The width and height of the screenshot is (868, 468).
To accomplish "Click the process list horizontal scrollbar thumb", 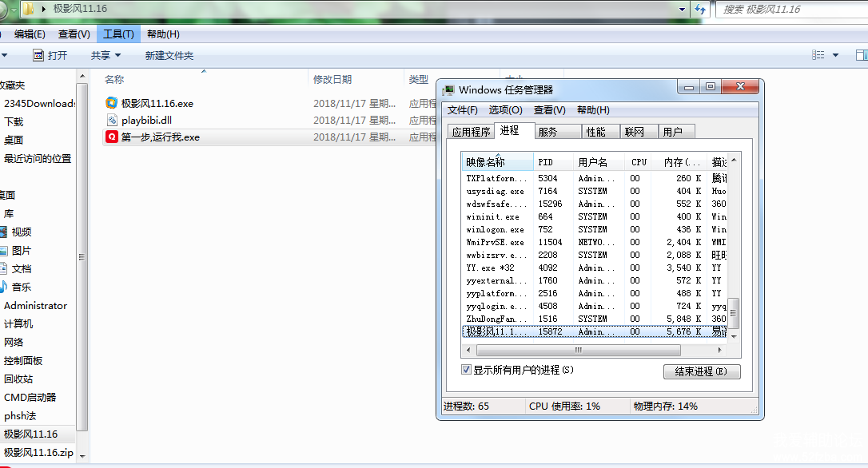I will 578,350.
